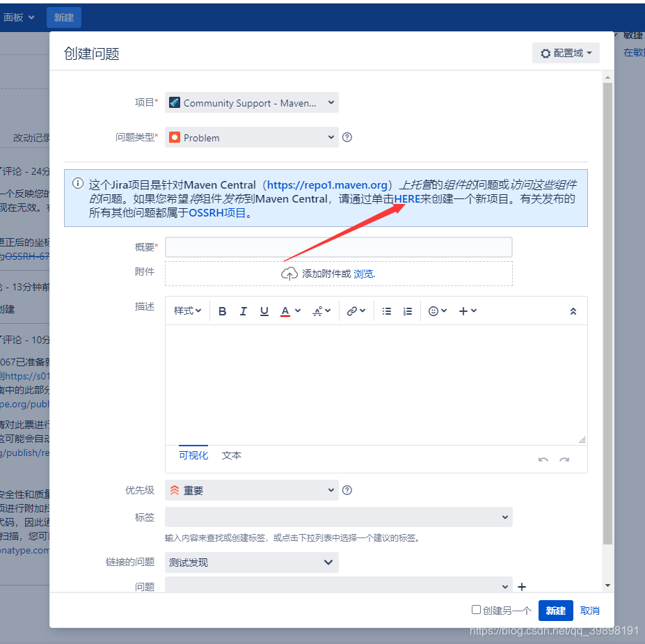Tick the 创建另一个 checkbox
The image size is (645, 644).
(476, 609)
